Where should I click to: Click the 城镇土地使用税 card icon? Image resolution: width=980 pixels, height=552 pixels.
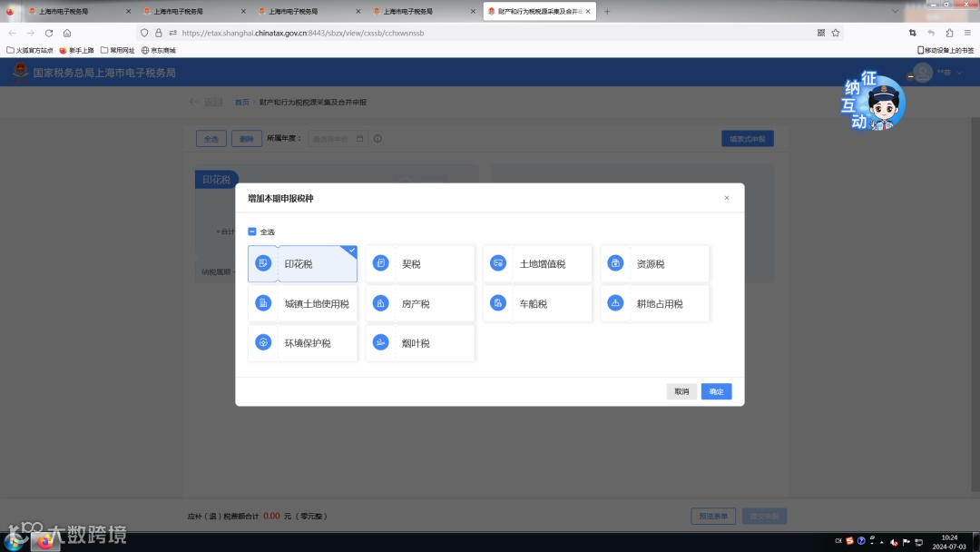(263, 302)
